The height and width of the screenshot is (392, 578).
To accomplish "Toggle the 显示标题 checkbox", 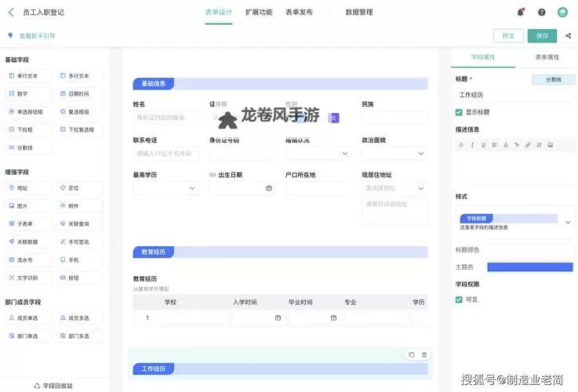I will [x=459, y=112].
